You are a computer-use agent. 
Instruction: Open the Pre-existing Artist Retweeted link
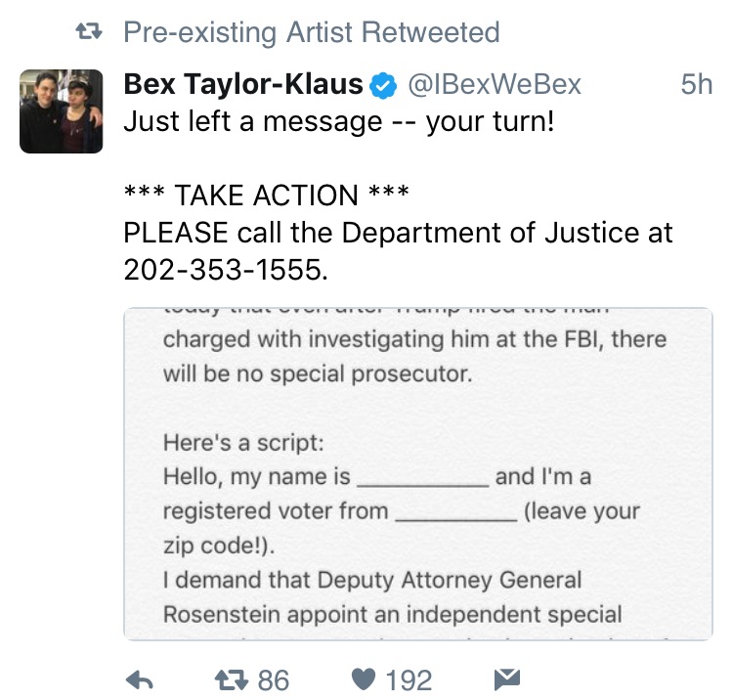tap(312, 32)
